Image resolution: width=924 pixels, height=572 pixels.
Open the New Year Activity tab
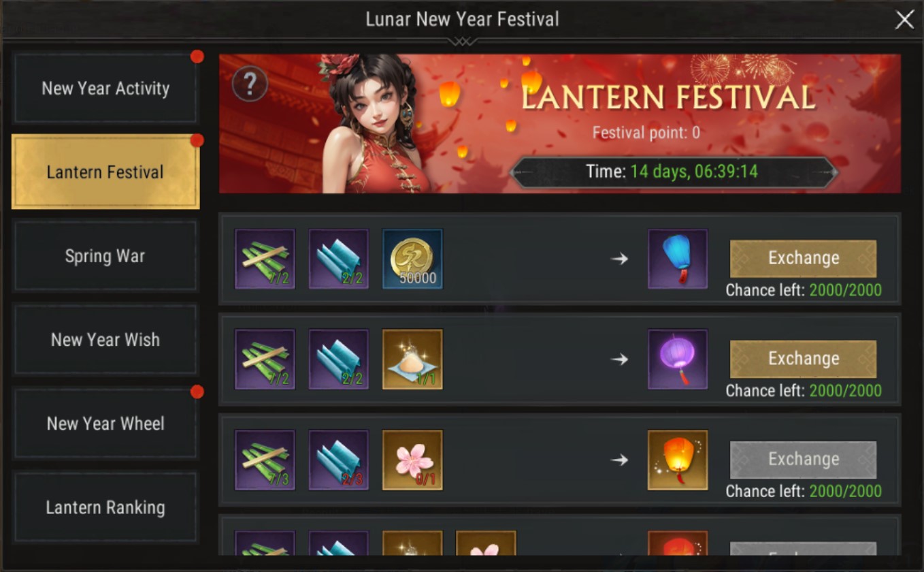(x=105, y=89)
